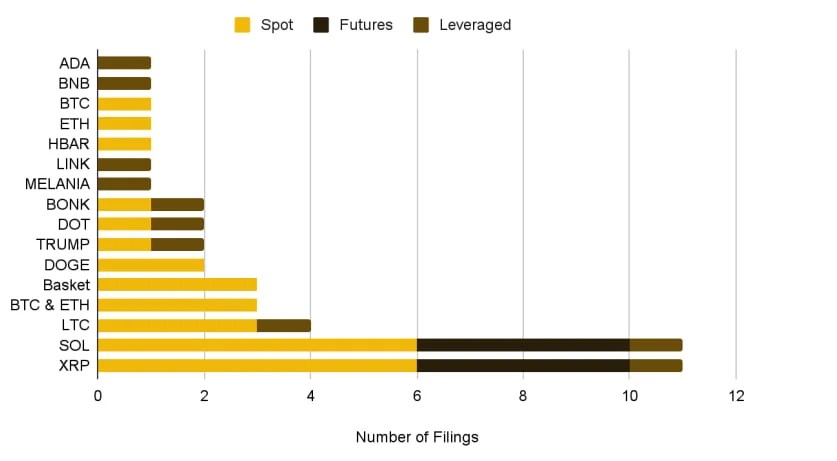This screenshot has width=837, height=461.
Task: Click the LTC leveraged bar segment
Action: (x=284, y=325)
